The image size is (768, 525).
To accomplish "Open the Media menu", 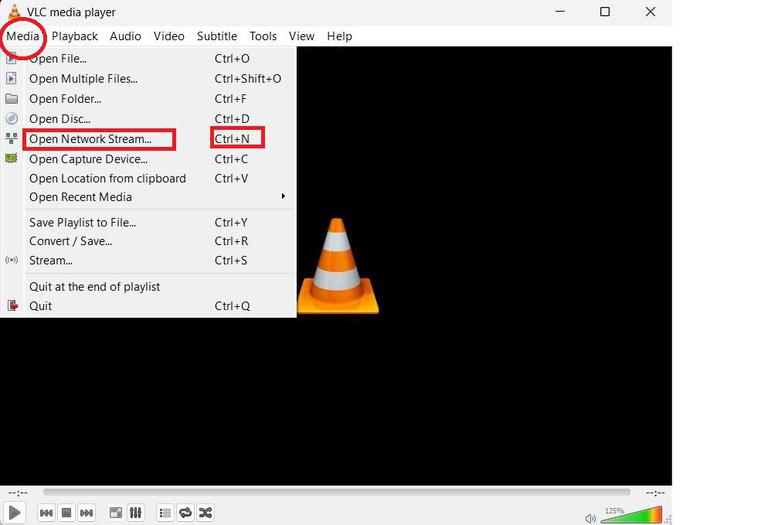I will tap(23, 36).
